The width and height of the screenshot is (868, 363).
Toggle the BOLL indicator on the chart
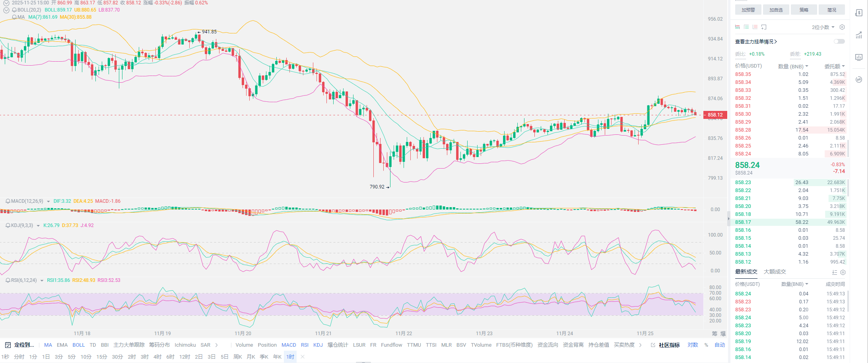[78, 345]
